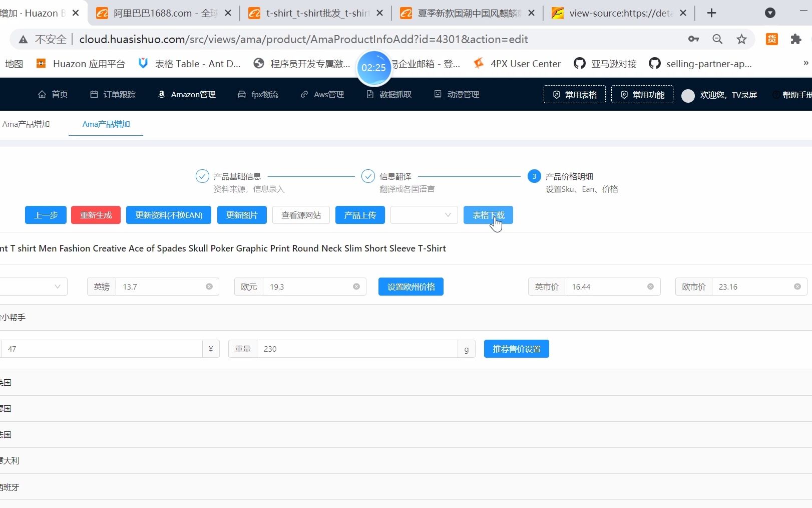The image size is (812, 508).
Task: Open the Aws管理 menu
Action: [322, 94]
